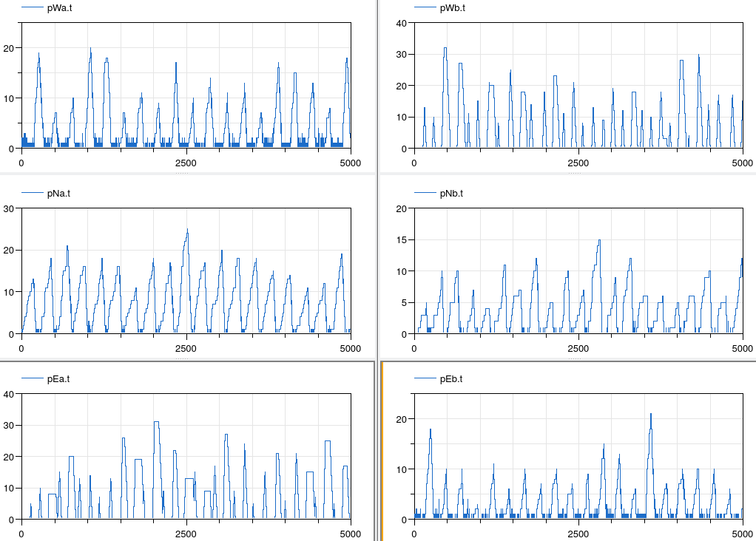Select the pNa.t legend entry
The width and height of the screenshot is (756, 541).
pos(58,194)
